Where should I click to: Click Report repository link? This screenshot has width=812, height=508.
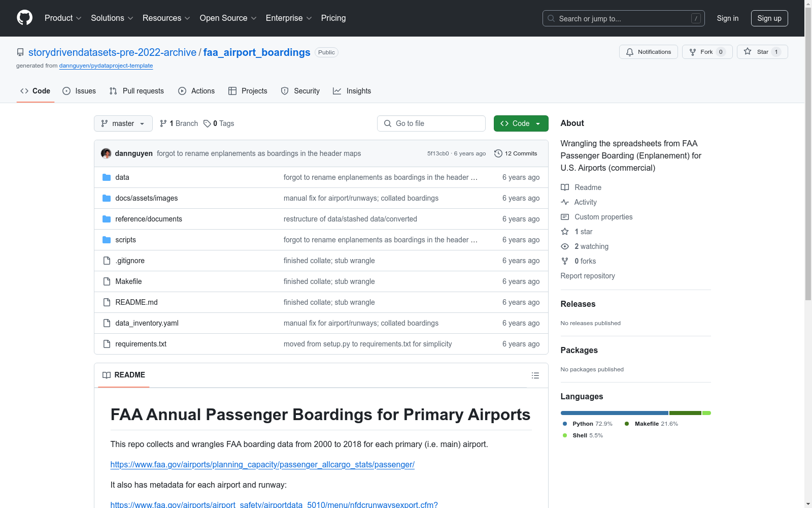tap(588, 276)
